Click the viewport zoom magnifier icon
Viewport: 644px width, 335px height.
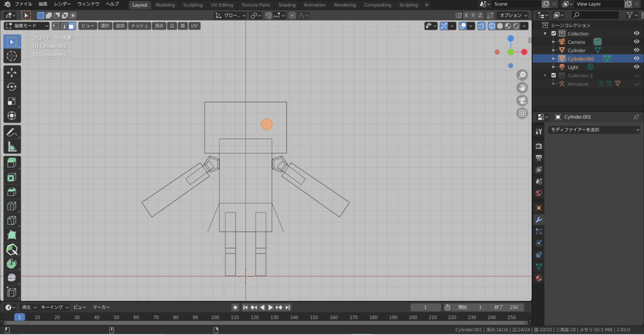[x=522, y=75]
